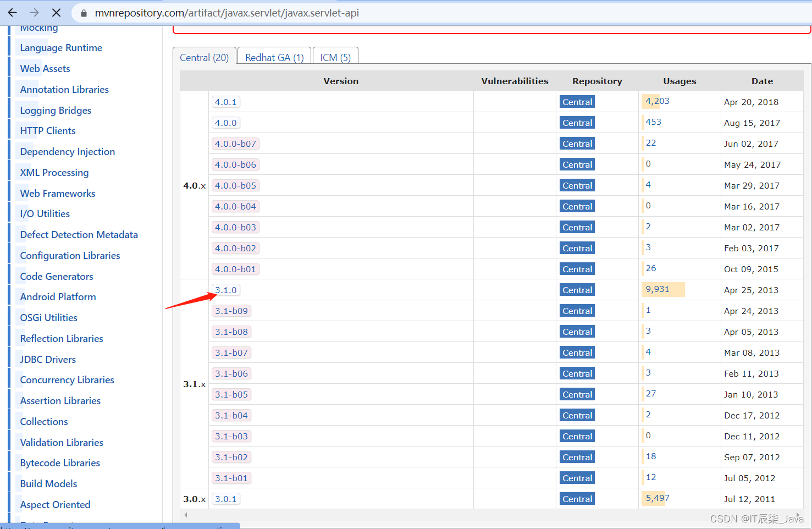Stop the page from loading

click(56, 13)
